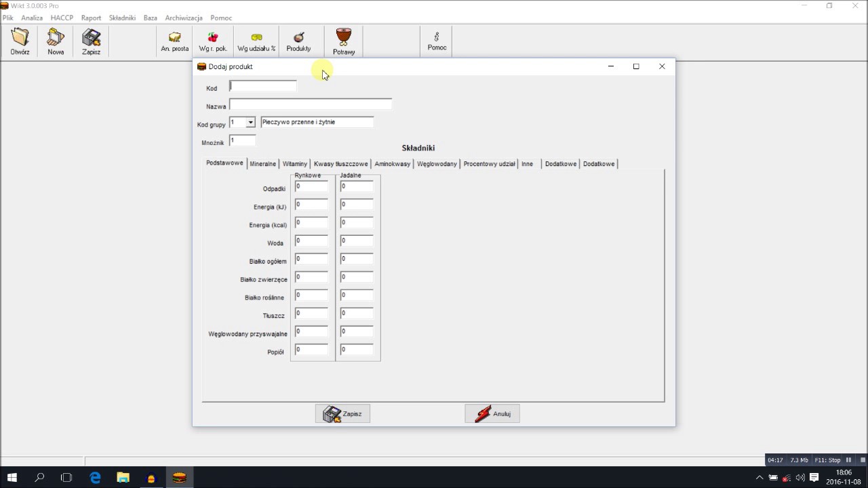This screenshot has width=868, height=488.
Task: Click the Woda Rynkowe value field
Action: [x=311, y=241]
